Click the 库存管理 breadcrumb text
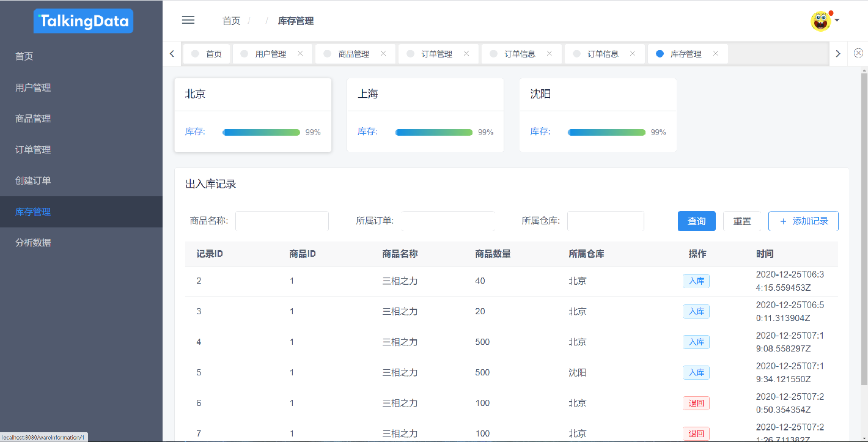Screen dimensions: 868x442 point(296,21)
